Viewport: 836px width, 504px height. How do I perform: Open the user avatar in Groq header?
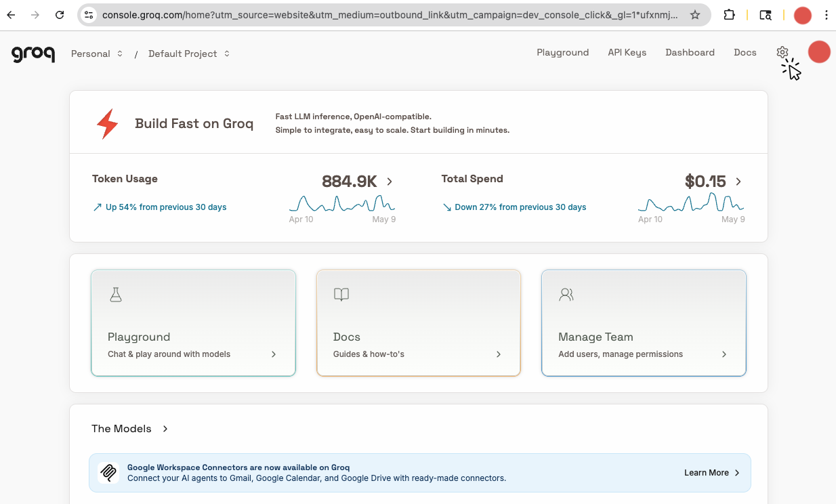click(x=819, y=52)
